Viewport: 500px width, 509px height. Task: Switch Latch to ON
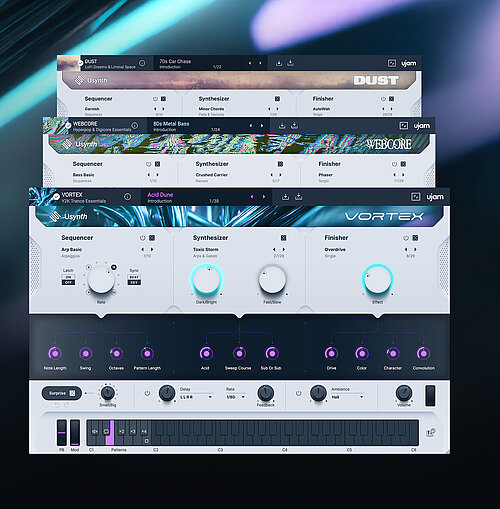coord(68,277)
